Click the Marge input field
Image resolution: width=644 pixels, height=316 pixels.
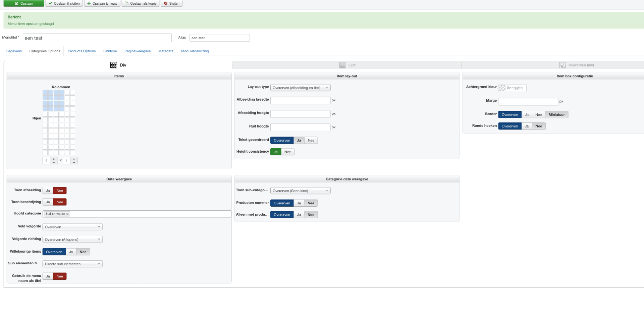(x=528, y=101)
